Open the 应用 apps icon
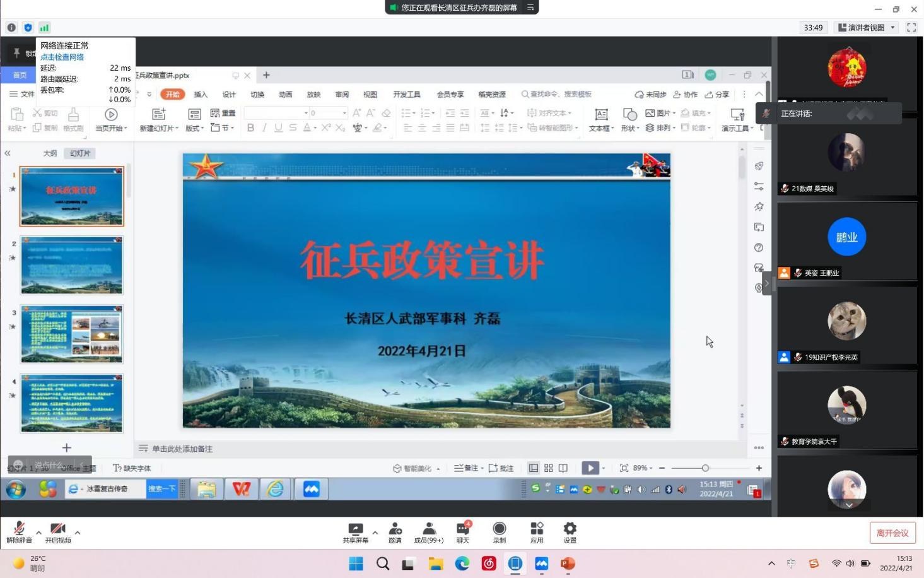 click(x=537, y=532)
